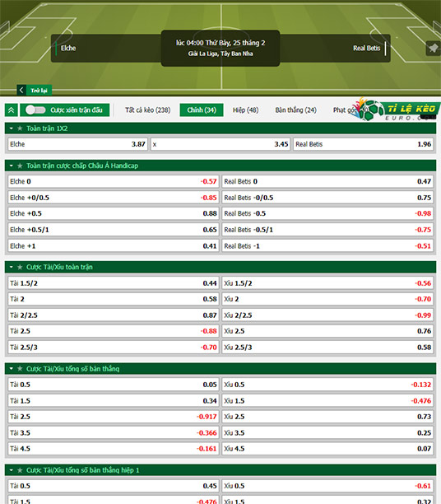Go back with the Trở lại button
This screenshot has width=441, height=504.
[x=35, y=90]
